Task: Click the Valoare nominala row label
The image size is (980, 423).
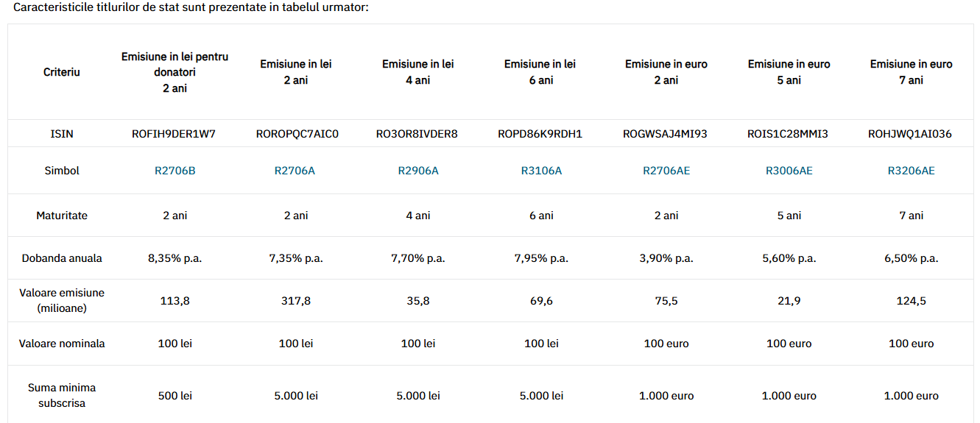Action: coord(62,344)
